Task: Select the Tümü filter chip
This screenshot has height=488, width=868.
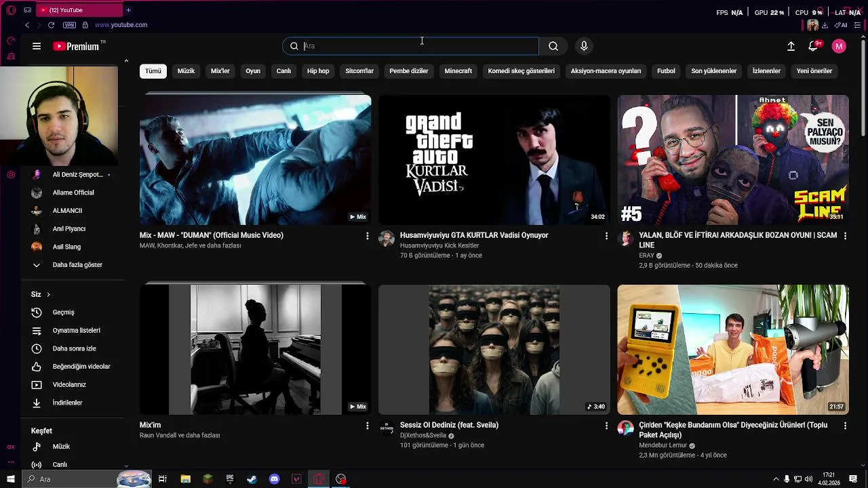Action: click(153, 71)
